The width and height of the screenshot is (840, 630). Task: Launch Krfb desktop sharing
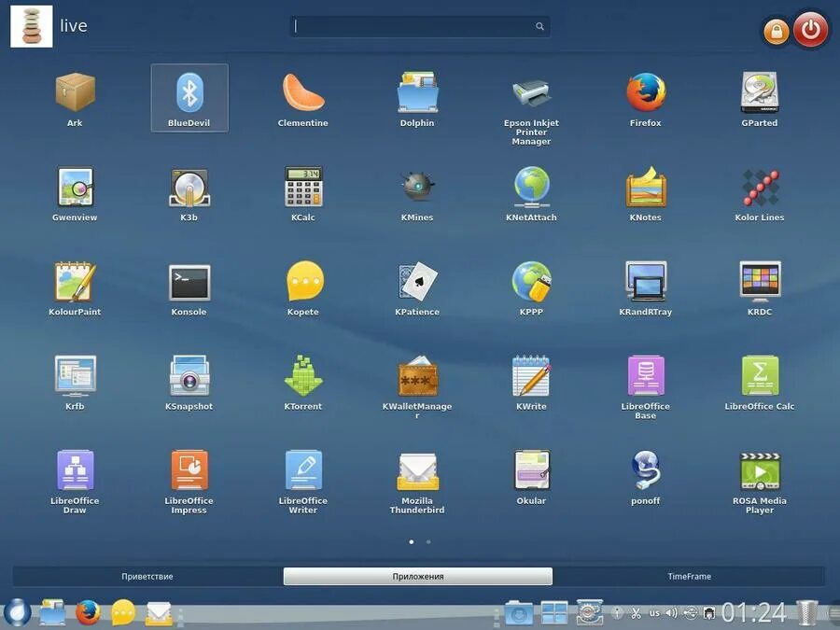coord(75,383)
